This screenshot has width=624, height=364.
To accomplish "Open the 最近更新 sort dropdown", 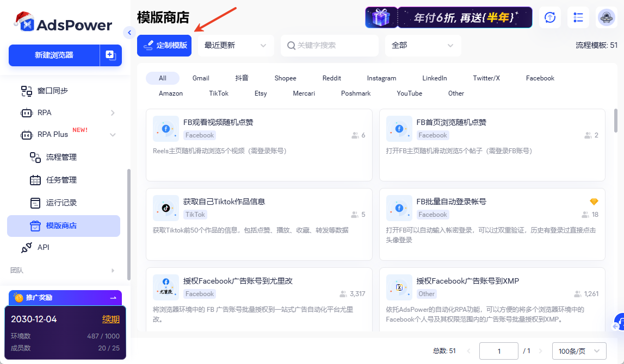I will coord(235,46).
